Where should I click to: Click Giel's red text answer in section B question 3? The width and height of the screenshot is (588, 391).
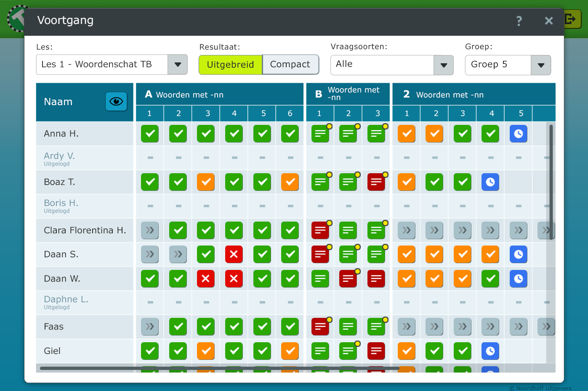376,351
